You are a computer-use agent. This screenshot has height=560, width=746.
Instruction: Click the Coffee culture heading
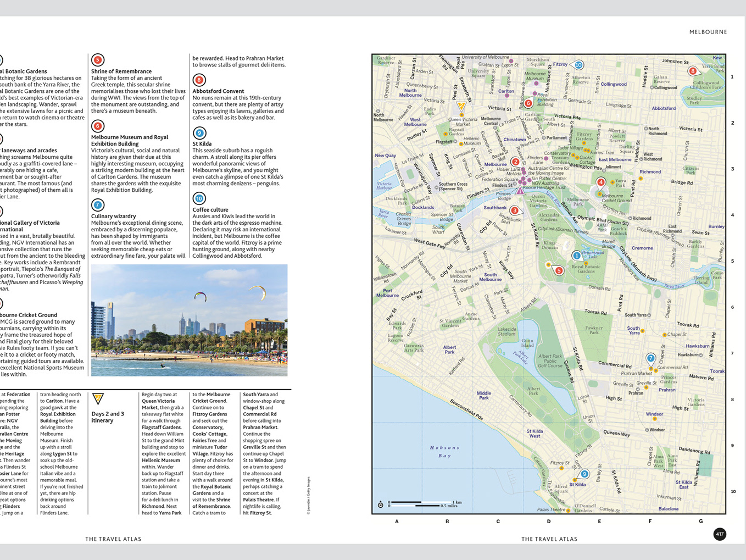210,210
